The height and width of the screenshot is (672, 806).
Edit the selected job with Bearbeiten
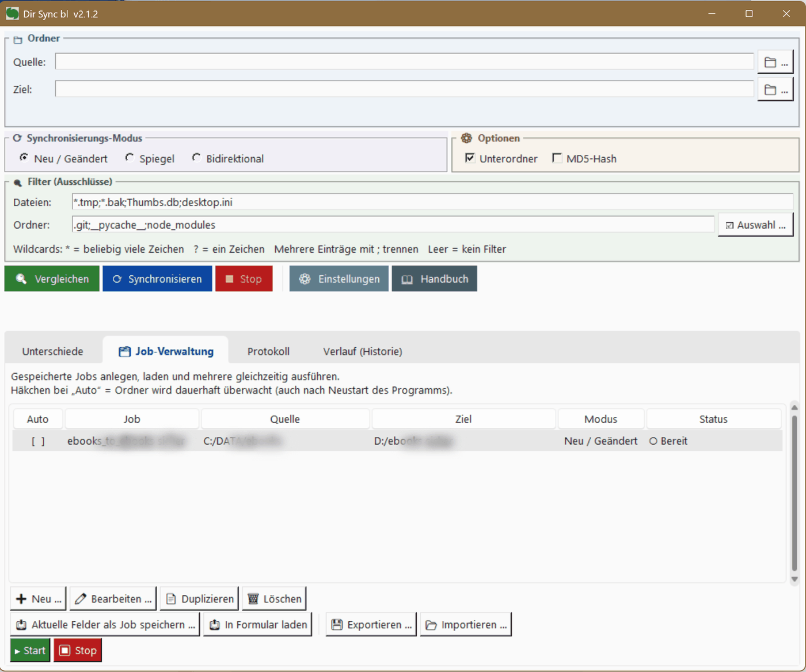point(113,599)
